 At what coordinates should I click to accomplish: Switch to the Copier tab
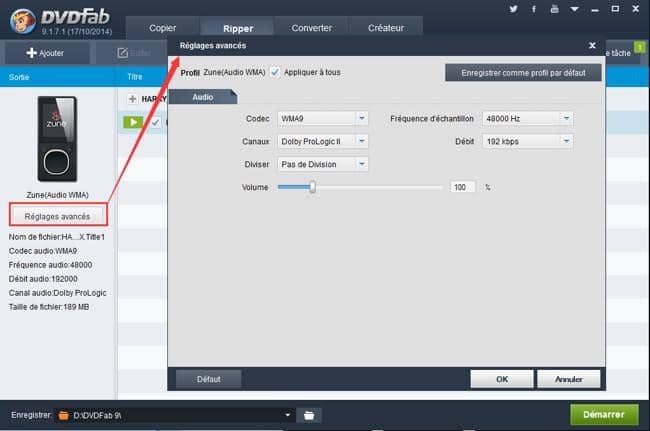(x=162, y=28)
